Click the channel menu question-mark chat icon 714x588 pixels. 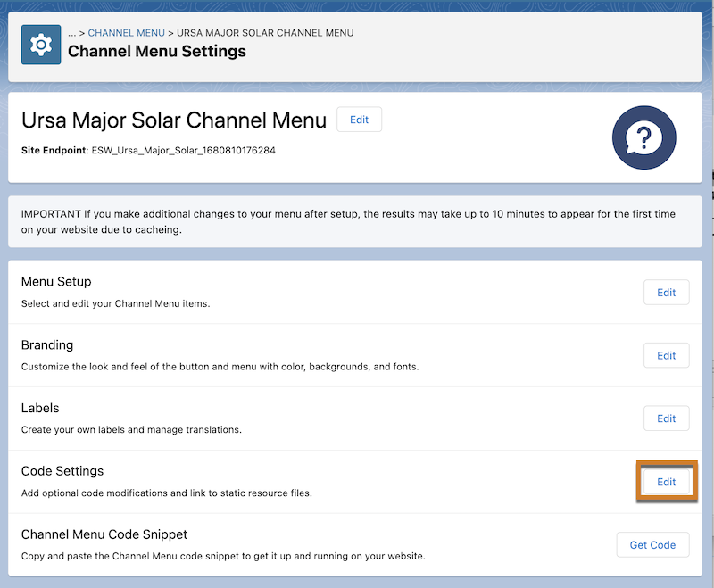(x=643, y=138)
